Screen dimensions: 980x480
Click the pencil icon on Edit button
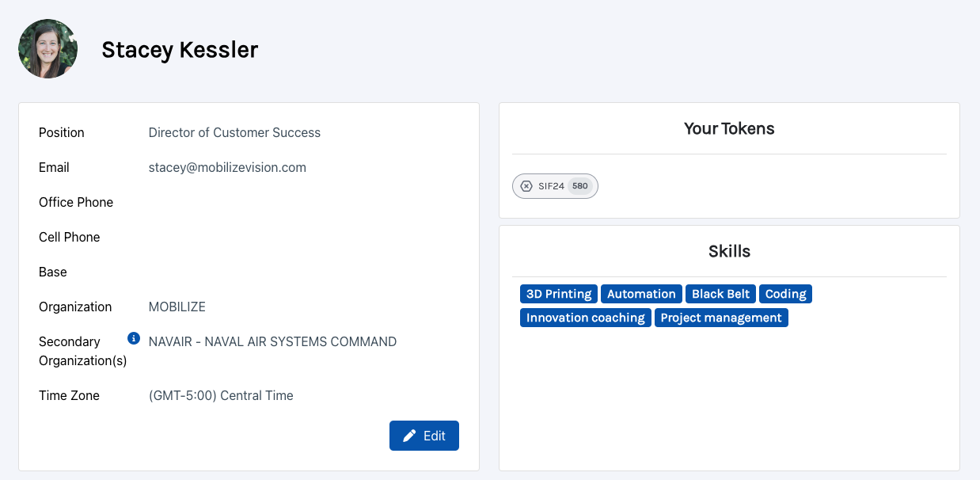[x=409, y=436]
